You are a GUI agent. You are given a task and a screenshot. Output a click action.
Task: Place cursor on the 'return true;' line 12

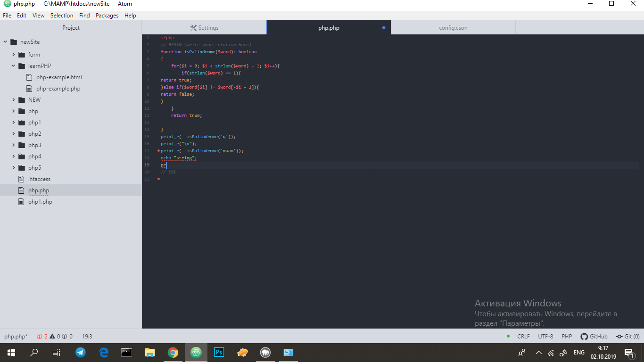tap(186, 115)
